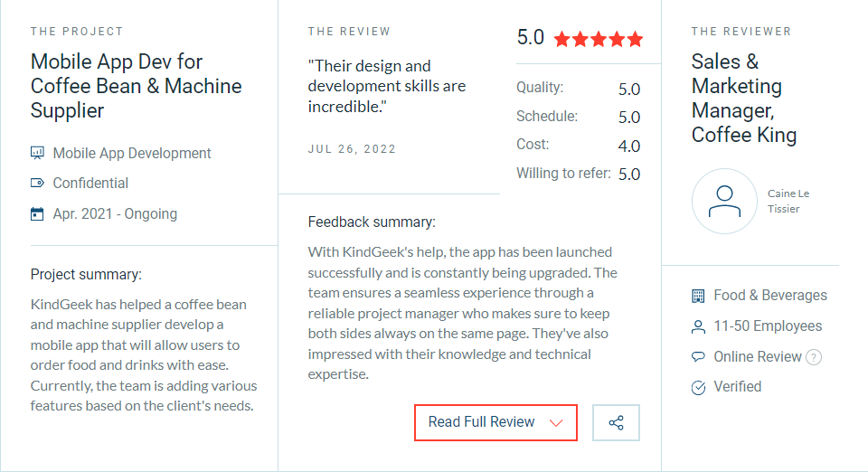Click the Confidential price tag icon
This screenshot has width=868, height=472.
coord(37,184)
